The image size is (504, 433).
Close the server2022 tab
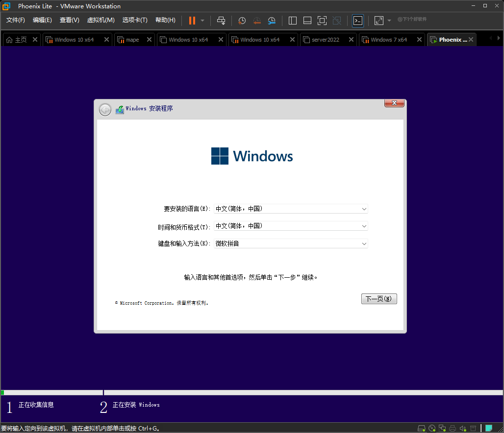[351, 40]
